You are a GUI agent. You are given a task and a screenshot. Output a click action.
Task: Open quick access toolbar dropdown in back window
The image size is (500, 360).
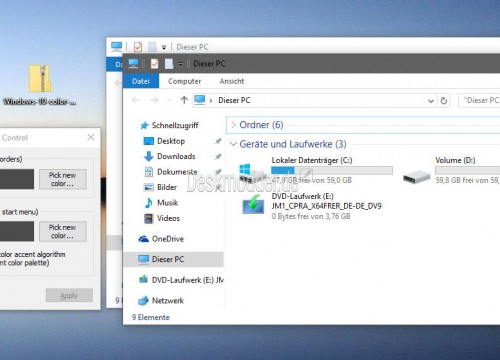[x=164, y=47]
